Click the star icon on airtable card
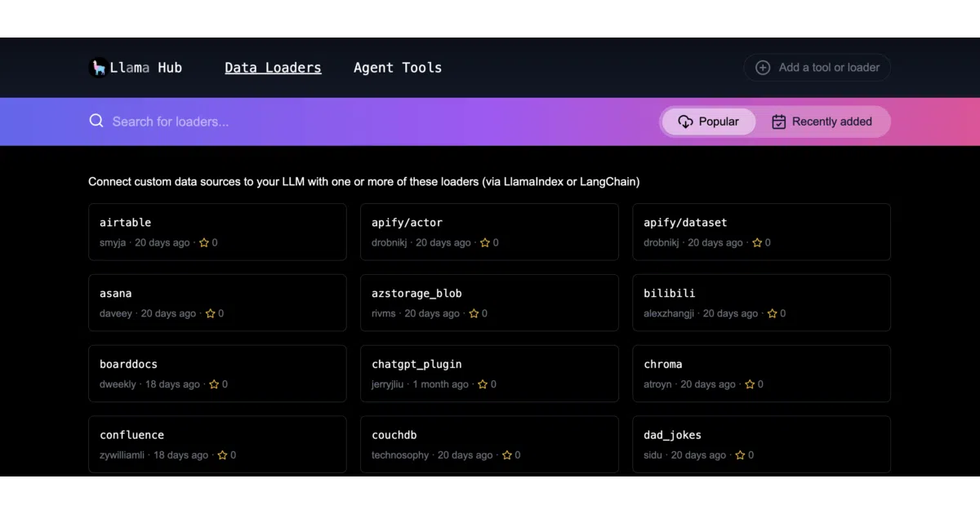Image resolution: width=980 pixels, height=514 pixels. (204, 242)
